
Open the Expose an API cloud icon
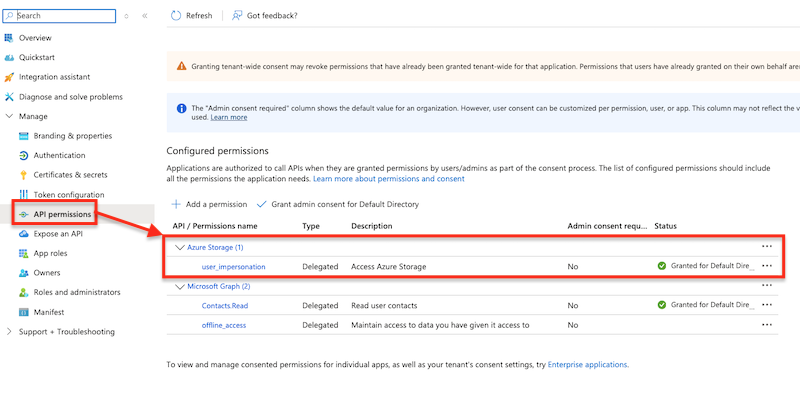point(23,234)
